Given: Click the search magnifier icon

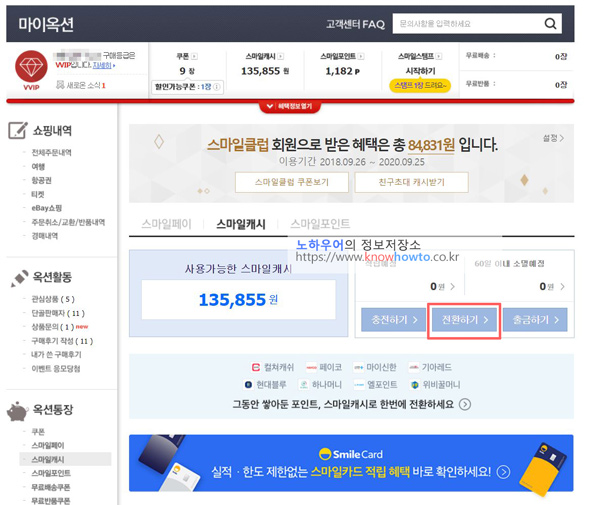Looking at the screenshot, I should tap(550, 24).
